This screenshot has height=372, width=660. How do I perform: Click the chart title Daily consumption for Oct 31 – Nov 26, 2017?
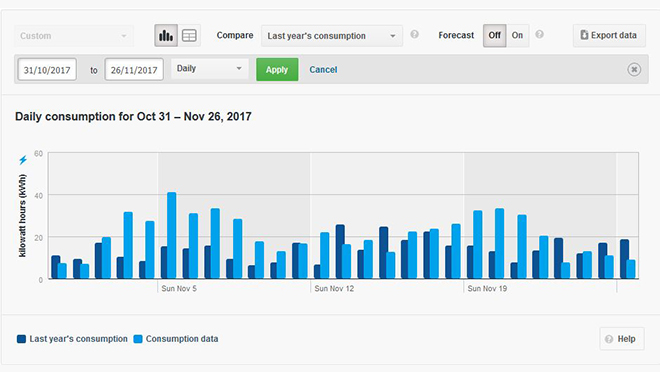tap(133, 117)
